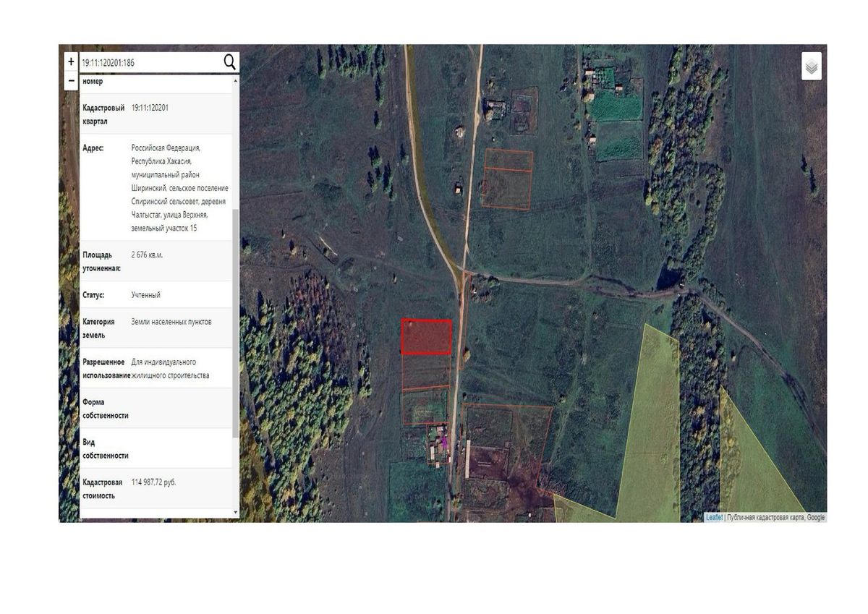Click status value 'Учтенный'
The image size is (868, 614).
[x=146, y=295]
